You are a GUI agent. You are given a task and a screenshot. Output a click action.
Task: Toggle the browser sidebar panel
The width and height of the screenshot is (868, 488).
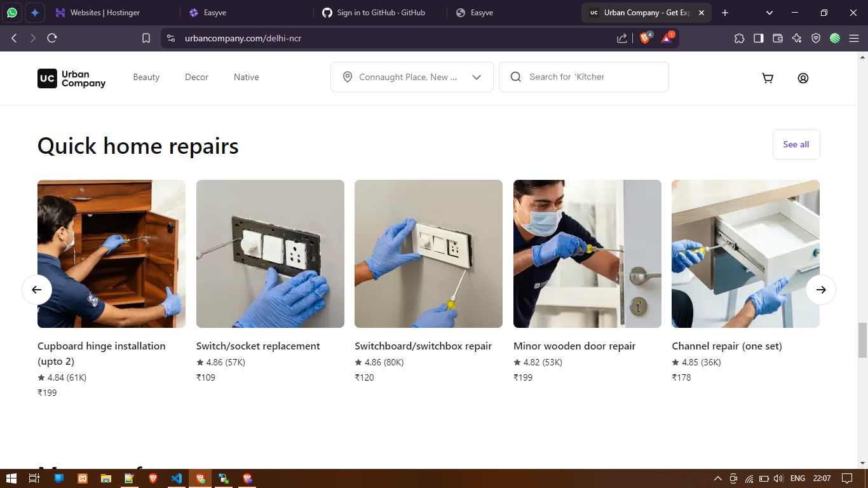(758, 38)
